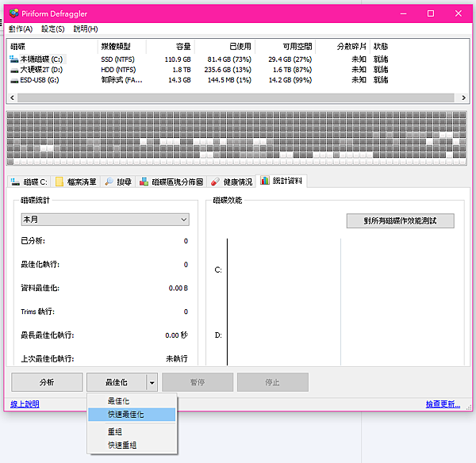Switch to the 磁碟 C: tab
476x463 pixels.
[x=29, y=182]
